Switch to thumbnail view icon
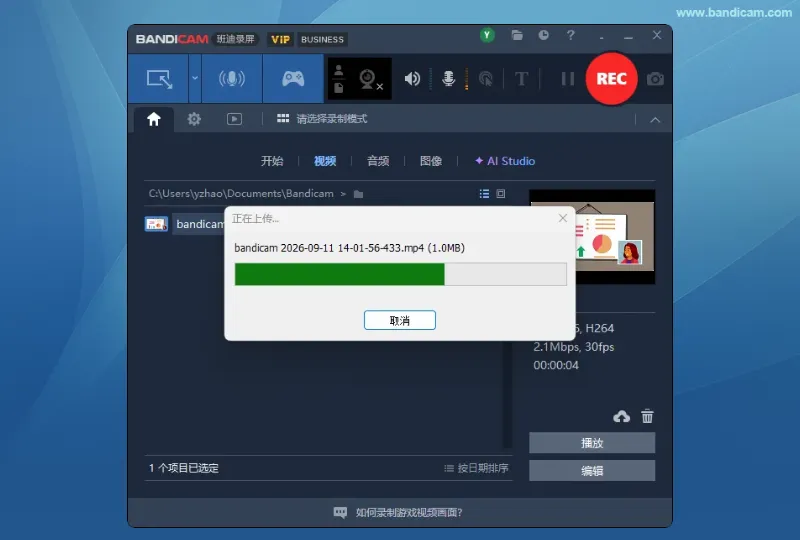 click(501, 193)
